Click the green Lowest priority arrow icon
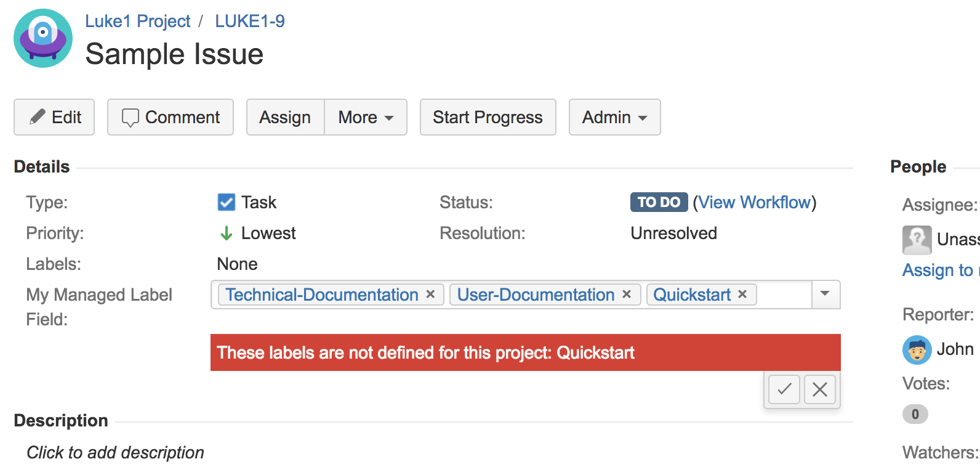The height and width of the screenshot is (472, 980). click(x=225, y=233)
